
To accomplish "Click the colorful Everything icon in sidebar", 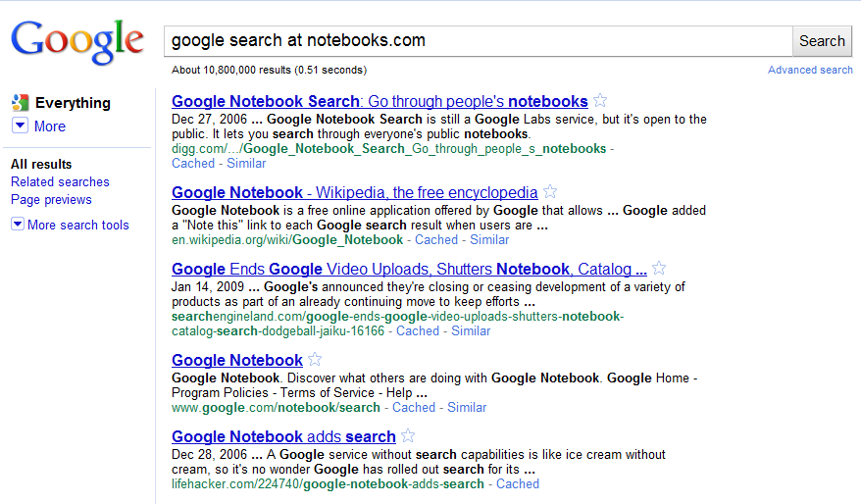I will point(21,103).
